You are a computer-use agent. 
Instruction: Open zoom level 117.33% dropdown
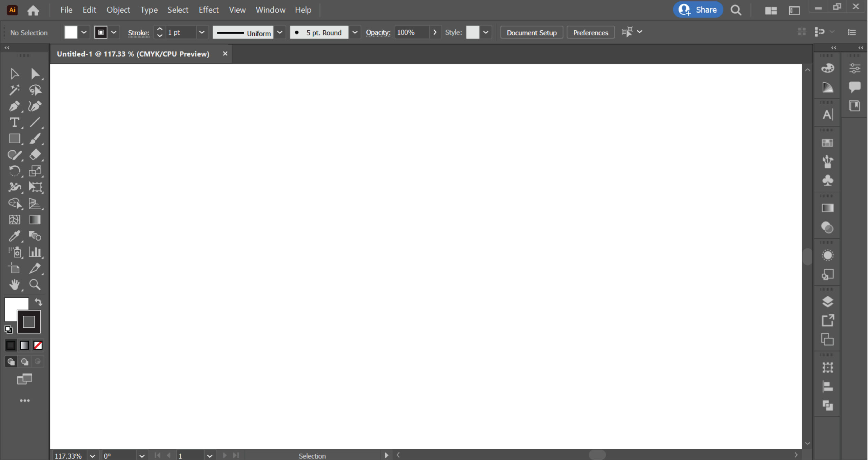click(92, 456)
